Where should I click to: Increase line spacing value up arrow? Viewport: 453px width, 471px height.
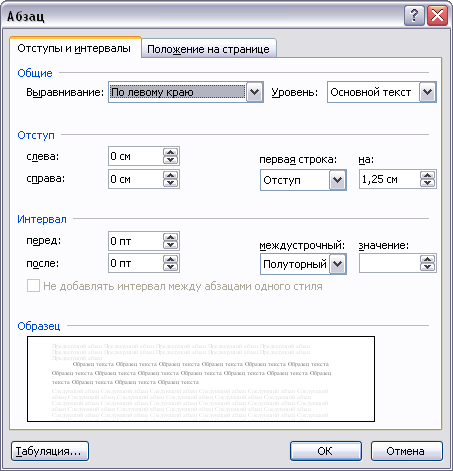click(x=428, y=260)
